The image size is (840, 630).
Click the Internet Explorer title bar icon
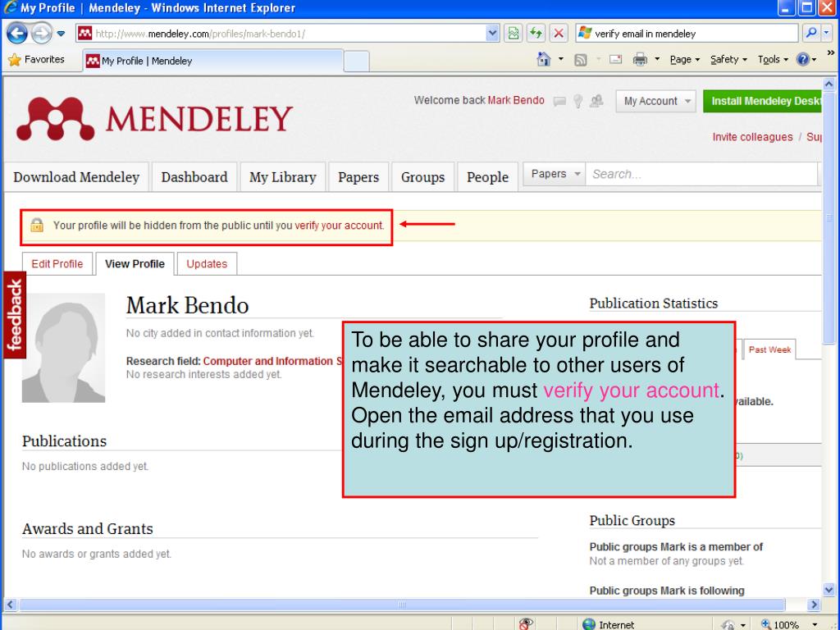tap(10, 7)
